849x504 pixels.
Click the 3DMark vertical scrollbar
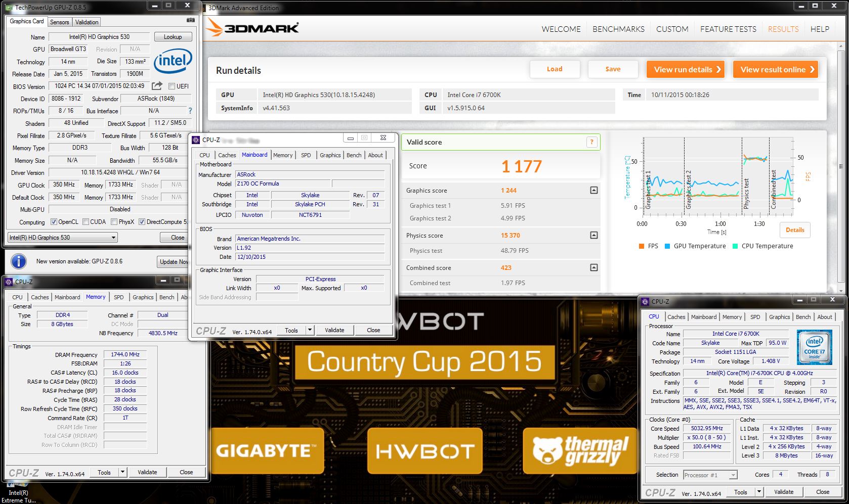click(841, 167)
